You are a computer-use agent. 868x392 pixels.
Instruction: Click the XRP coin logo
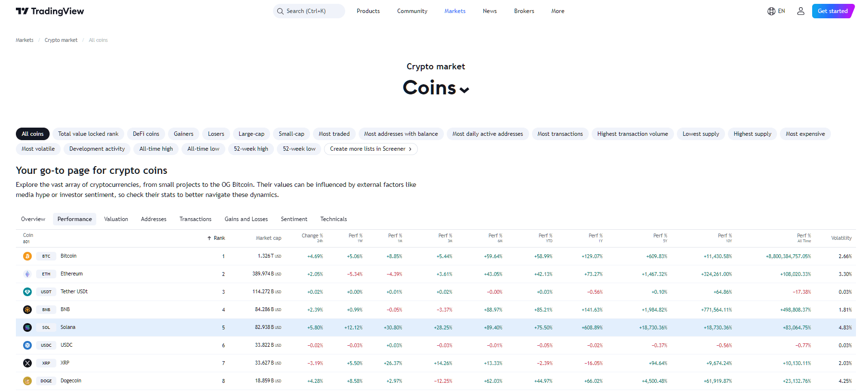click(27, 363)
